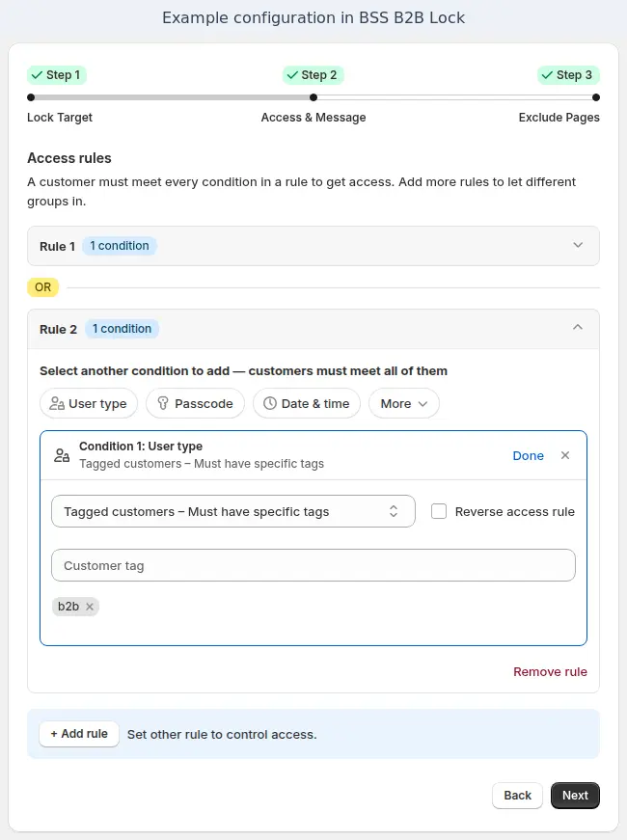Click the progress dot under Step 2
627x840 pixels.
point(313,97)
